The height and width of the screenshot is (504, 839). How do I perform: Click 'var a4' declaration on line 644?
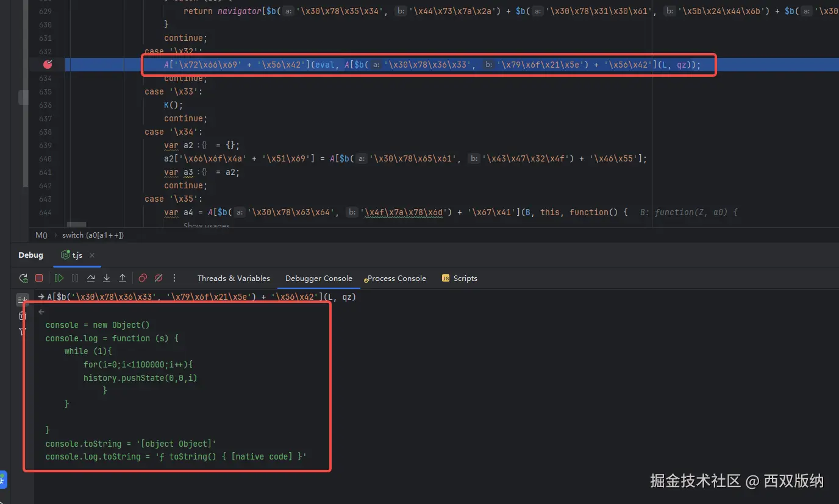tap(179, 212)
